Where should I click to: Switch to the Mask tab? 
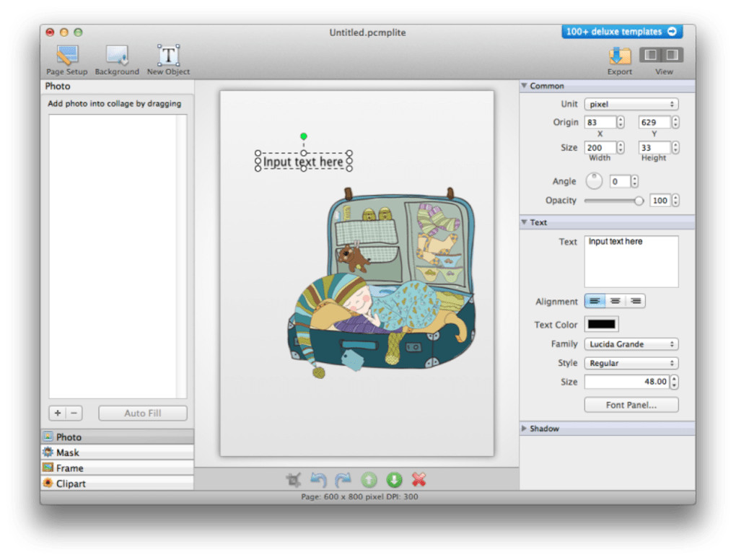(68, 452)
